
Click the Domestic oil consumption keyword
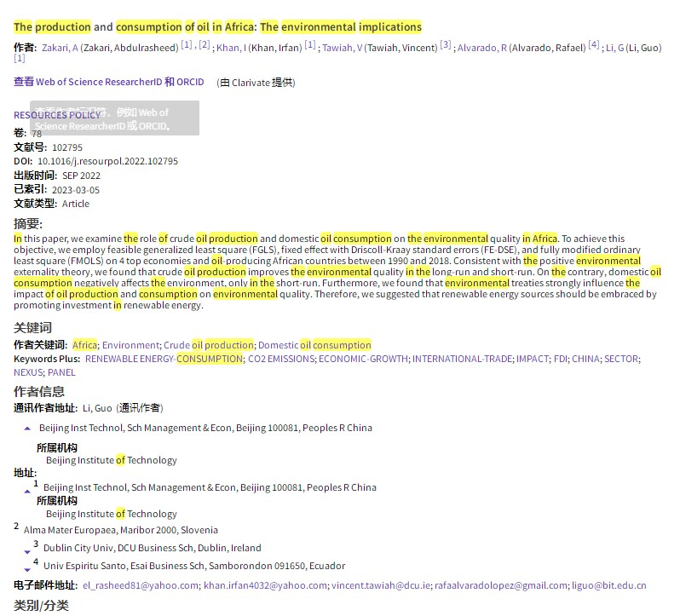[314, 345]
